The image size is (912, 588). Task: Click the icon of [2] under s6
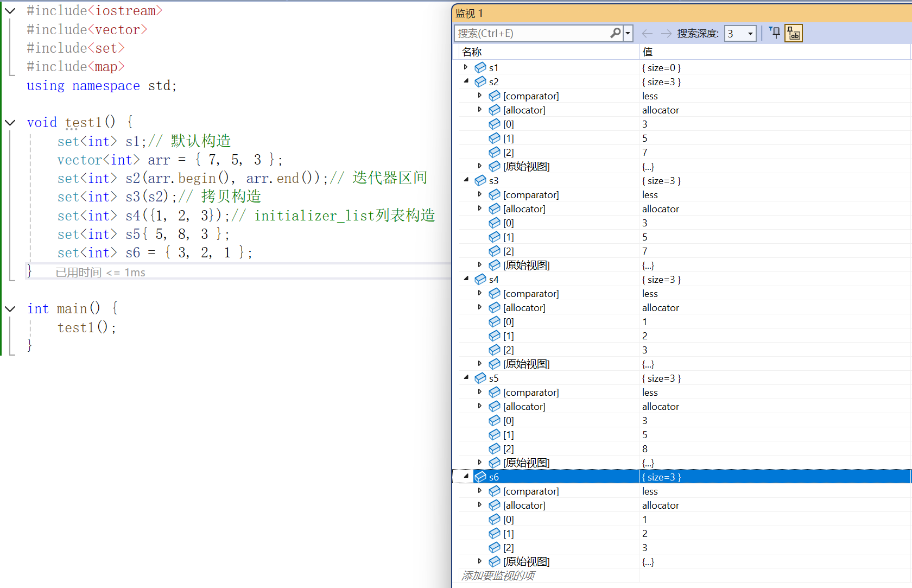[x=495, y=547]
